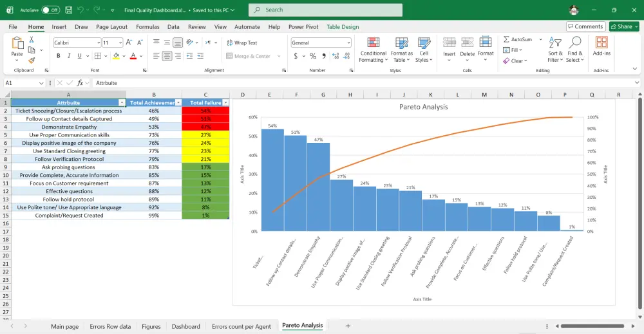Open the Total Achievement filter dropdown
Image resolution: width=644 pixels, height=334 pixels.
(178, 102)
